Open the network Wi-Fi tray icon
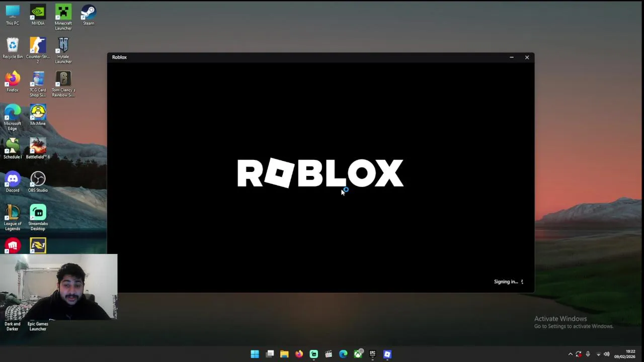 coord(598,354)
